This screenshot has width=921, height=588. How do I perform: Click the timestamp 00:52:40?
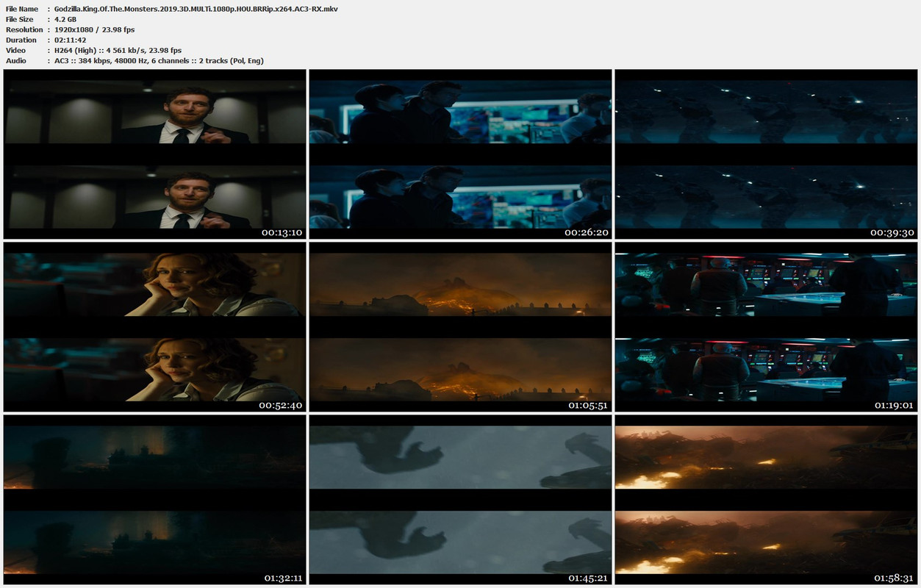click(x=282, y=405)
